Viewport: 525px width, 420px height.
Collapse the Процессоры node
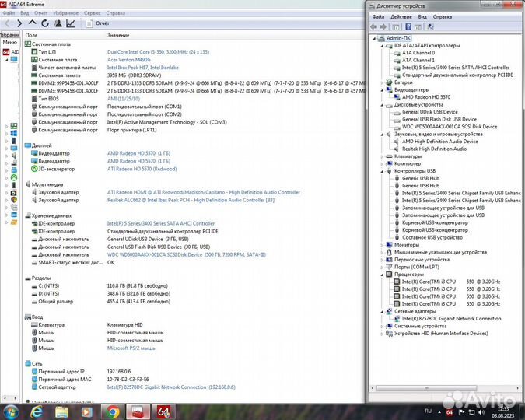point(382,275)
